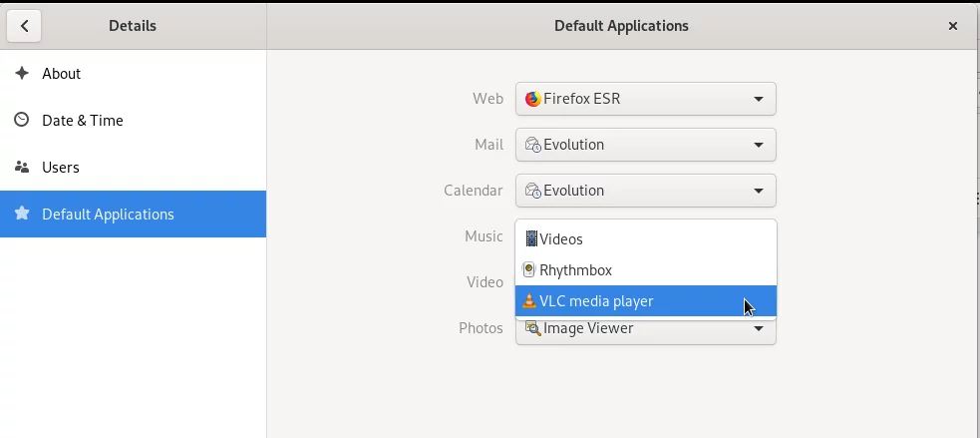
Task: Click the Web label
Action: tap(488, 99)
